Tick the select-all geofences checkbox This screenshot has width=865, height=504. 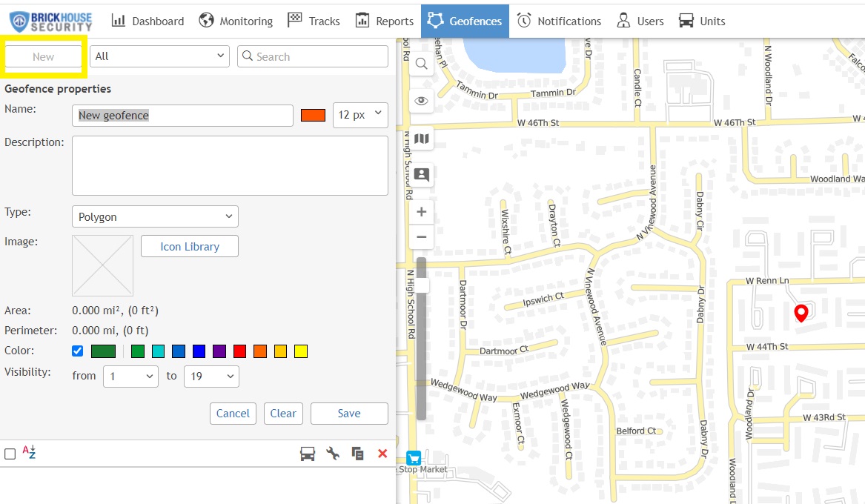coord(10,454)
